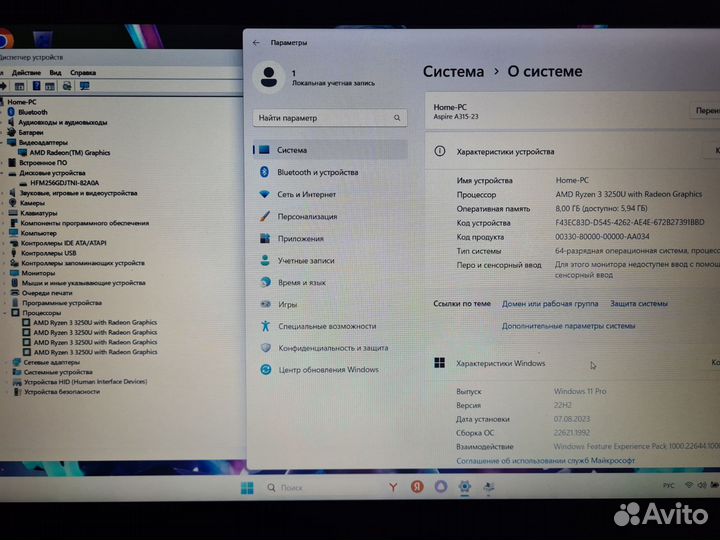
Task: Click the Найти параметр search field
Action: click(330, 118)
